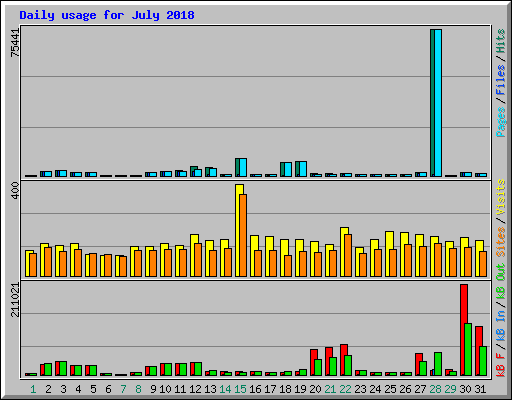Image resolution: width=512 pixels, height=400 pixels.
Task: Click day 20 on the x-axis
Action: [315, 389]
